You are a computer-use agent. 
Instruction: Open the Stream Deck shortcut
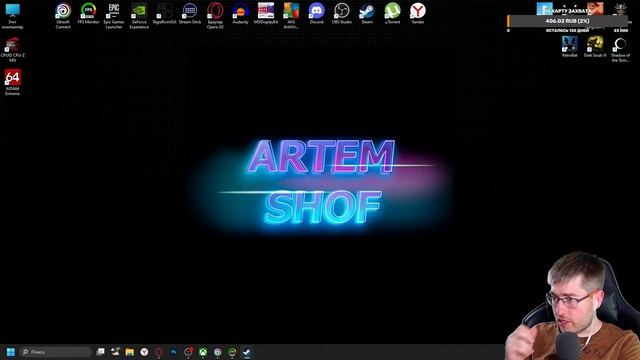pos(190,13)
